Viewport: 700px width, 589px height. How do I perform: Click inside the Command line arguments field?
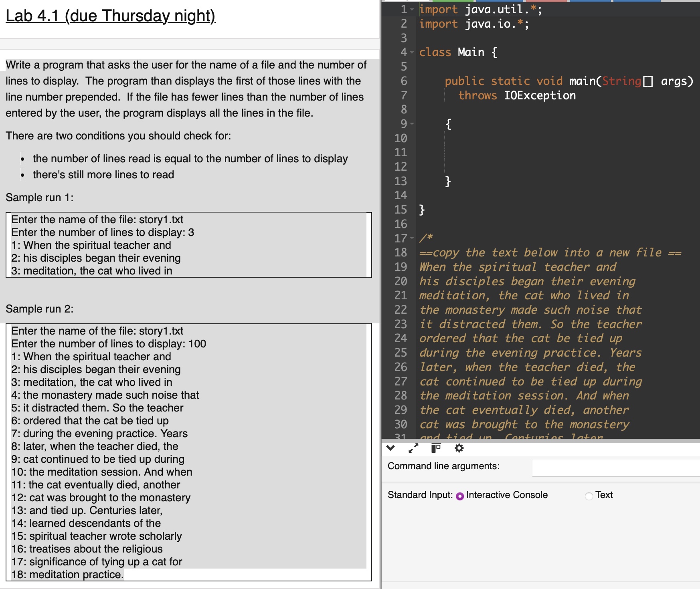tap(613, 466)
